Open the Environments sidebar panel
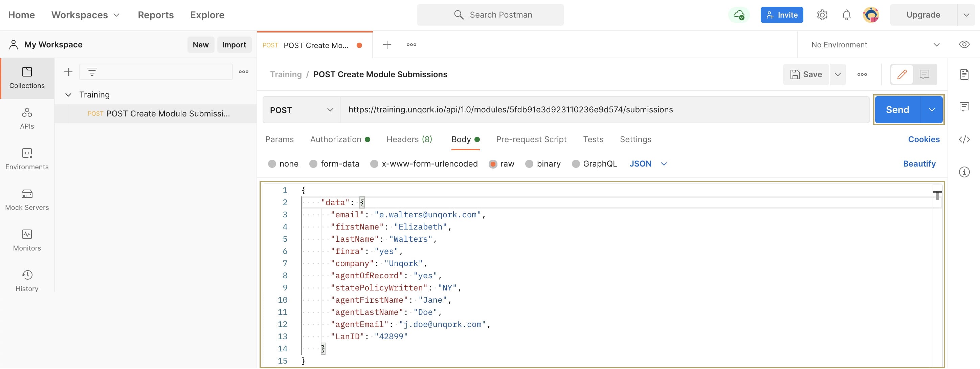 tap(27, 159)
